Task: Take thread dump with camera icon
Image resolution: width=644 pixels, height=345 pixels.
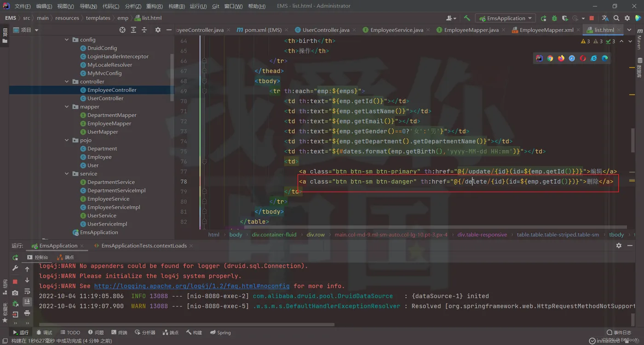Action: (x=15, y=293)
